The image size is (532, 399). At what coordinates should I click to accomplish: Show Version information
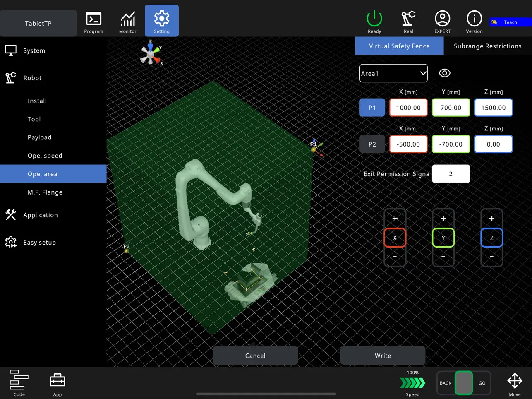(474, 22)
